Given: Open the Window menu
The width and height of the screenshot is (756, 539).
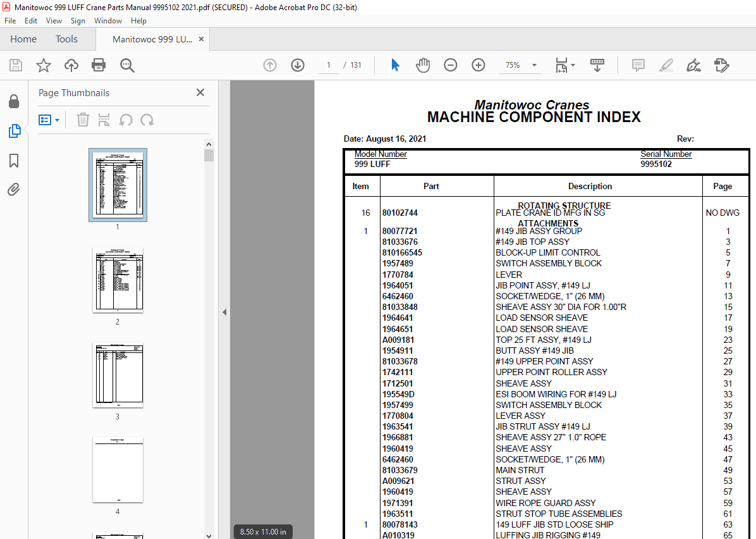Looking at the screenshot, I should 108,21.
